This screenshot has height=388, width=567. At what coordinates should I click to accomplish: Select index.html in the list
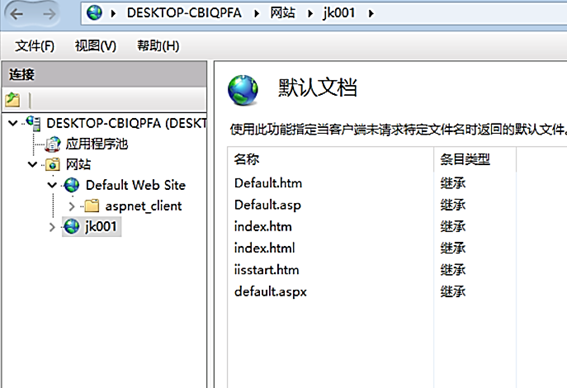[x=265, y=248]
